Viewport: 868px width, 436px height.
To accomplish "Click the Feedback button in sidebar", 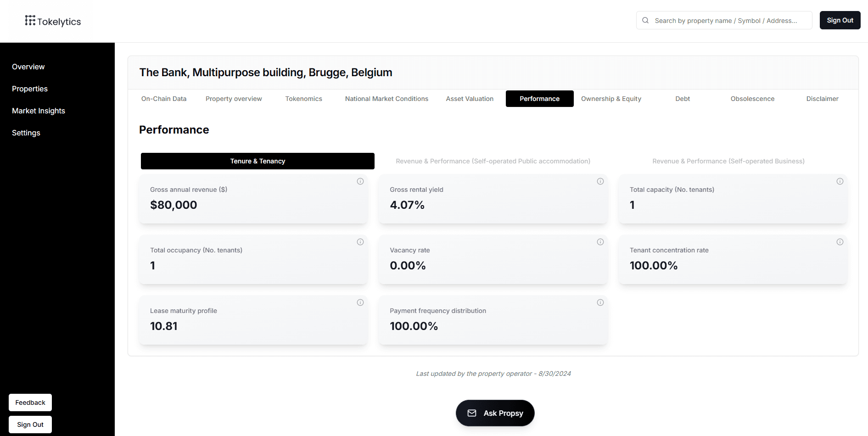I will click(30, 402).
